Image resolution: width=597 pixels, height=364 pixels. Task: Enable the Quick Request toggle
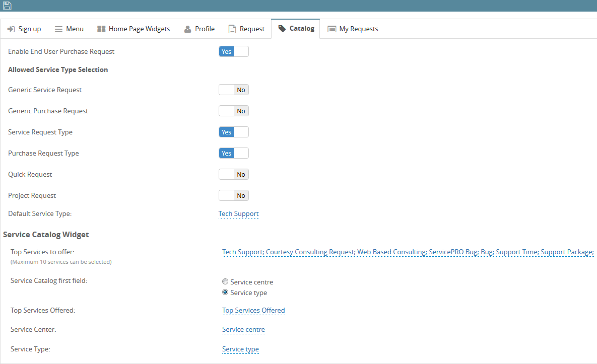point(233,174)
